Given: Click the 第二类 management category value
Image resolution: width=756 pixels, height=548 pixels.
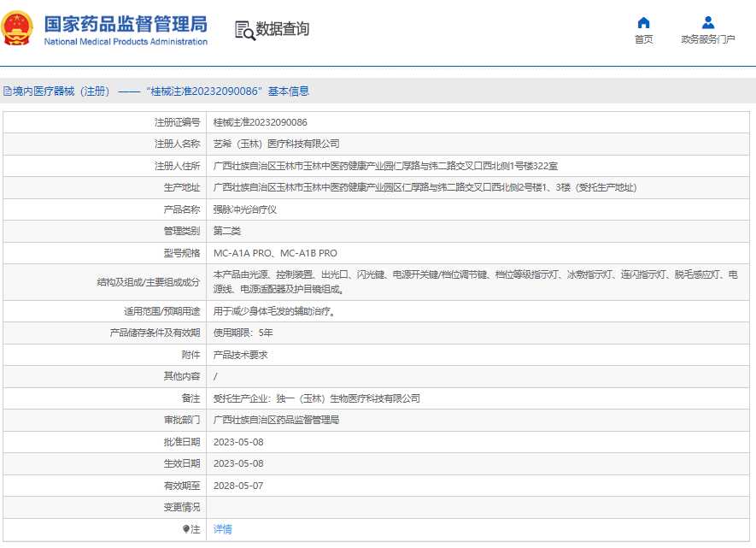Looking at the screenshot, I should [x=227, y=231].
